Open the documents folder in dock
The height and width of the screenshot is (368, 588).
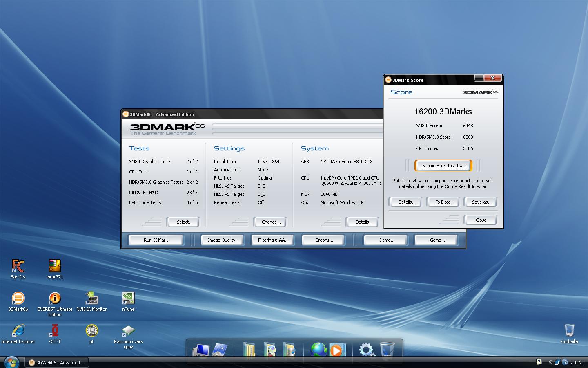(x=249, y=350)
